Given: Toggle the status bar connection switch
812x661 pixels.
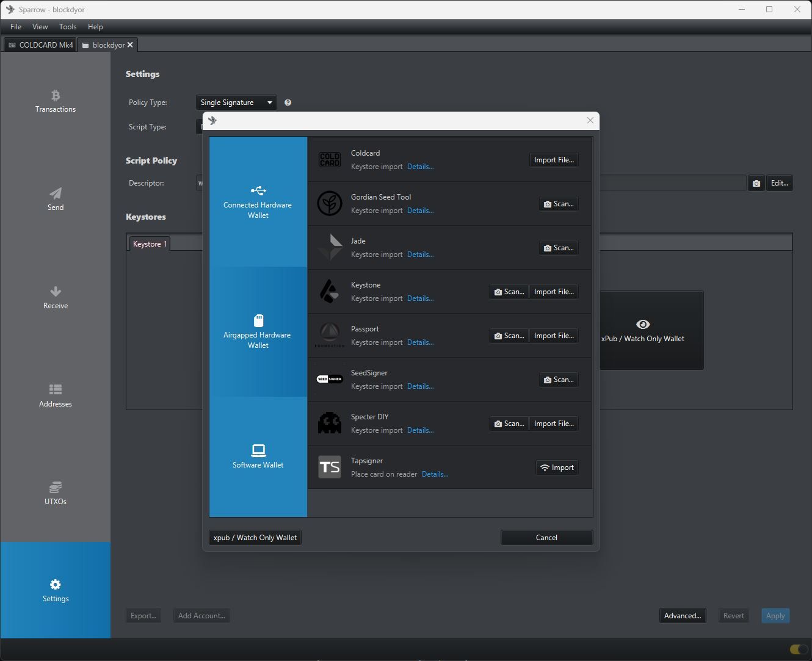Looking at the screenshot, I should [x=798, y=649].
